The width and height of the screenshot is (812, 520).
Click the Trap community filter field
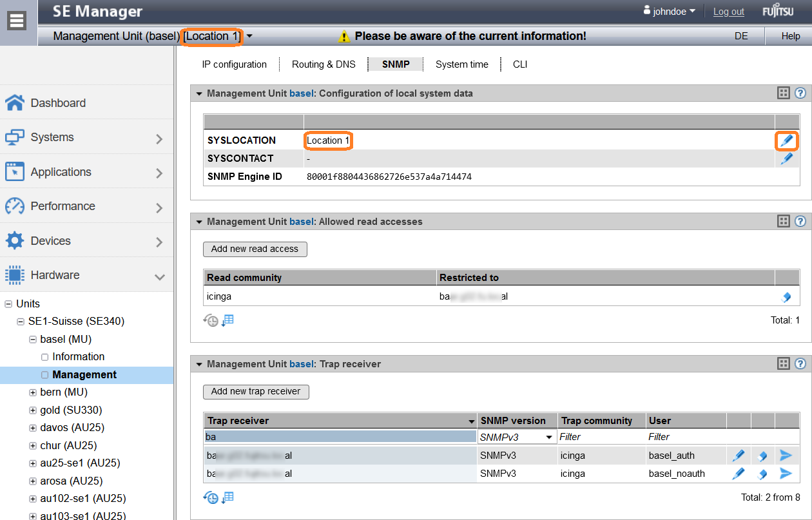click(x=601, y=437)
